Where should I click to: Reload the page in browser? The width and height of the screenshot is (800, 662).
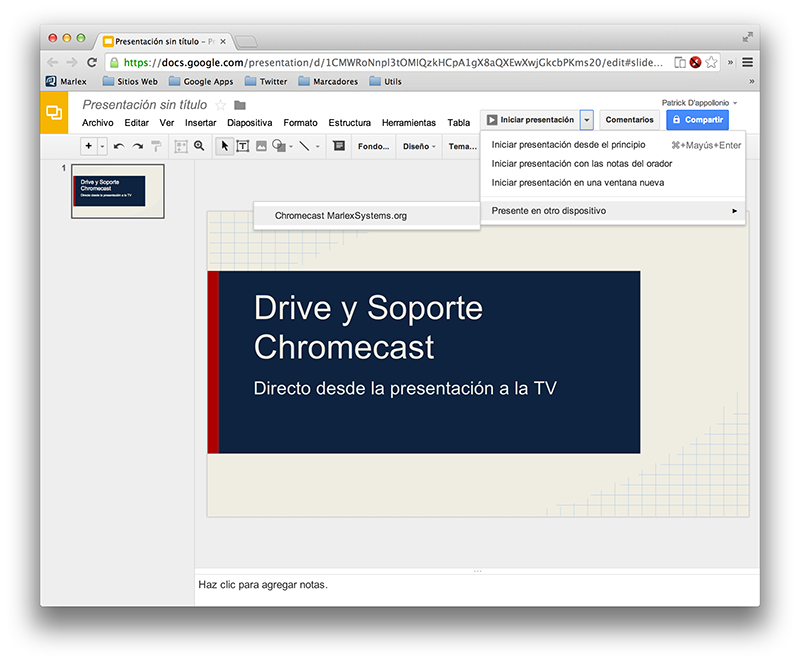[92, 62]
